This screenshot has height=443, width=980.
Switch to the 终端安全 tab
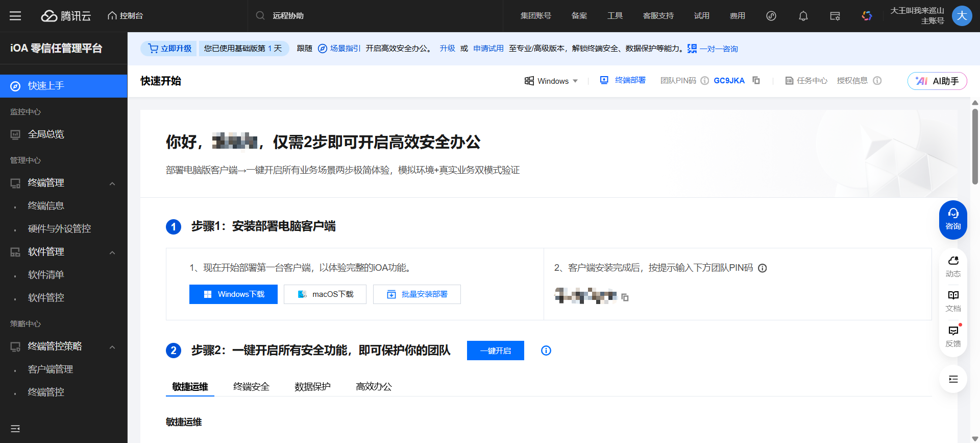point(251,387)
